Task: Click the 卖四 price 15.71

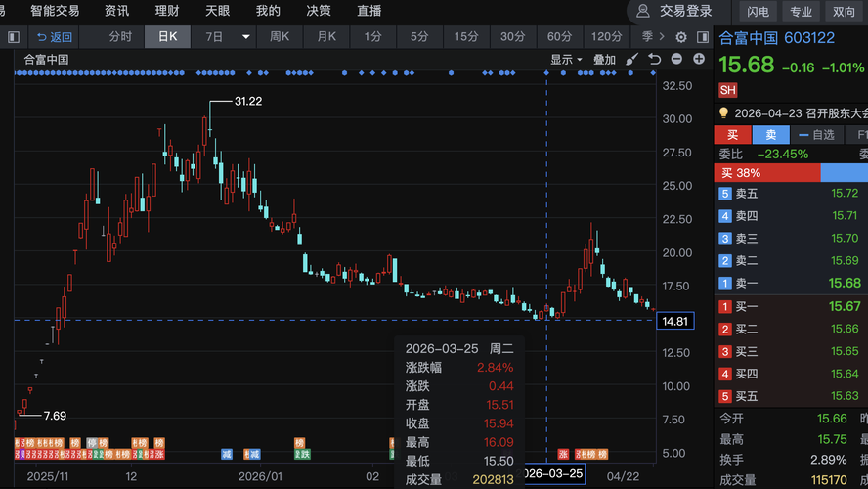Action: pyautogui.click(x=845, y=215)
